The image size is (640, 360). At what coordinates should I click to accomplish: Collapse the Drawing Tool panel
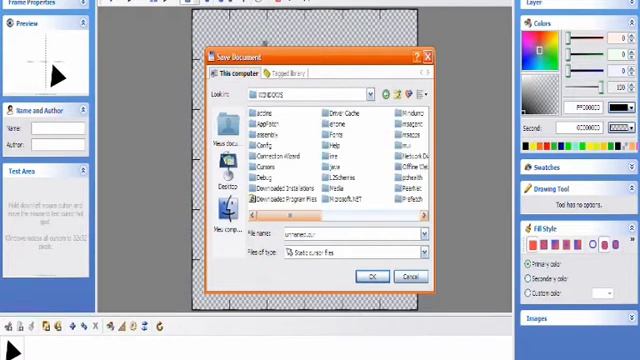point(631,188)
